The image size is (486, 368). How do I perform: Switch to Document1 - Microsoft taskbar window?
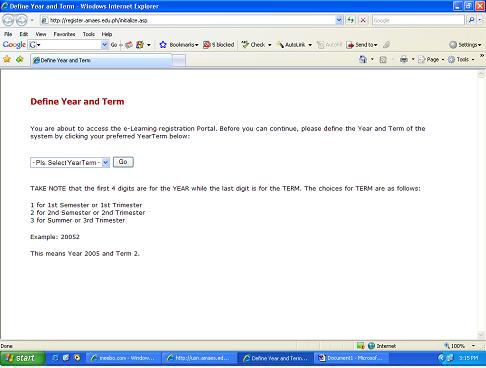[351, 358]
